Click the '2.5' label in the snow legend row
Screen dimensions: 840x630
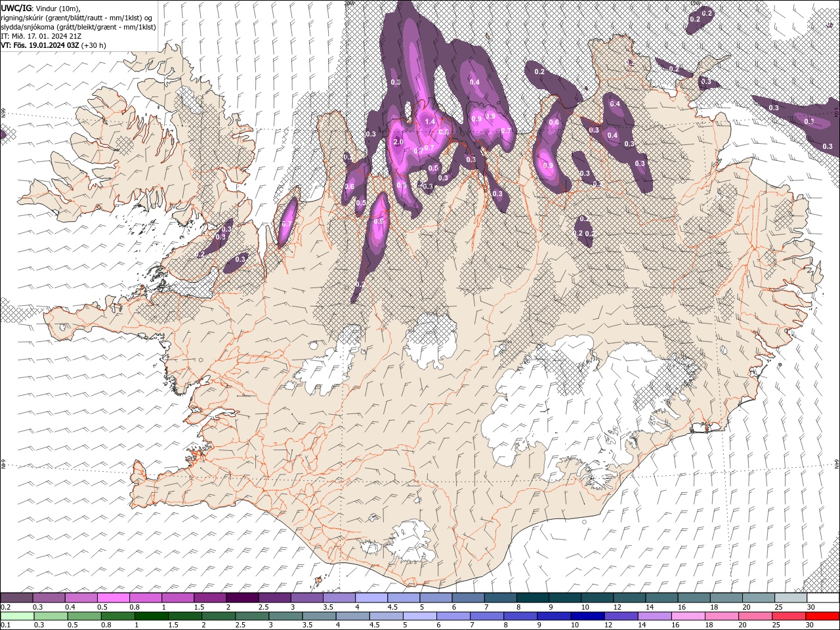pos(263,607)
